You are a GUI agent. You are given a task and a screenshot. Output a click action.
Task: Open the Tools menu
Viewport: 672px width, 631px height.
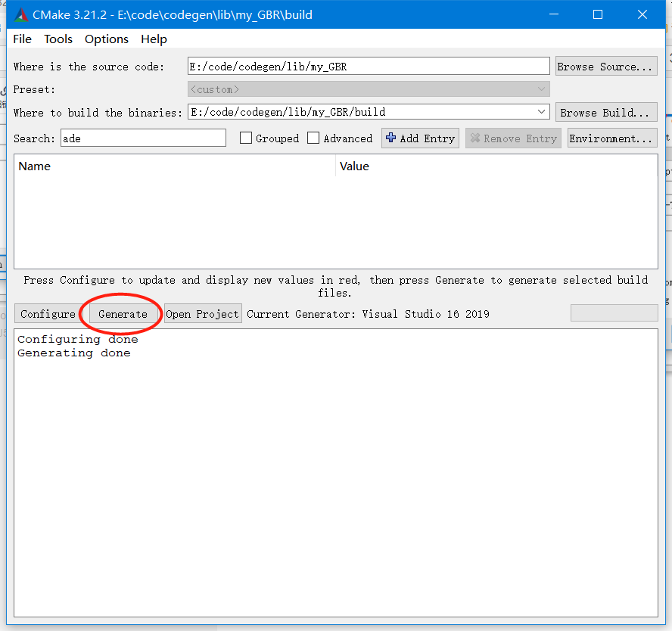coord(58,39)
